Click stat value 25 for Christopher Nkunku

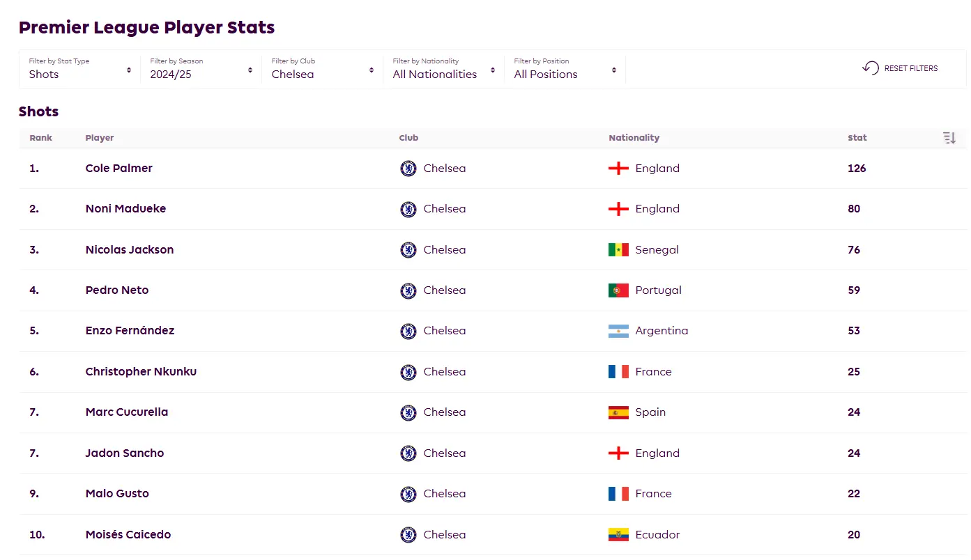tap(854, 372)
